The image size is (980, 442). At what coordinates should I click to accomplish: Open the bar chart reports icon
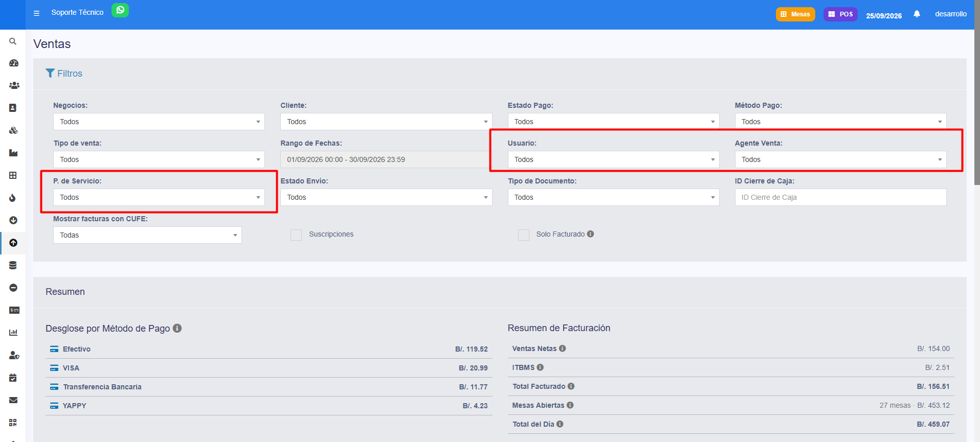[x=13, y=333]
